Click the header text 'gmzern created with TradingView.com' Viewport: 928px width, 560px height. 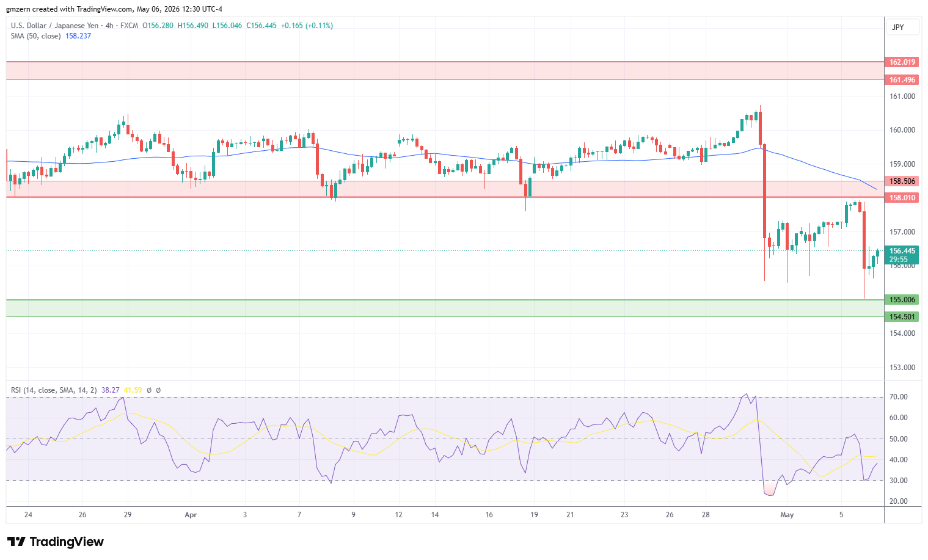click(x=70, y=9)
